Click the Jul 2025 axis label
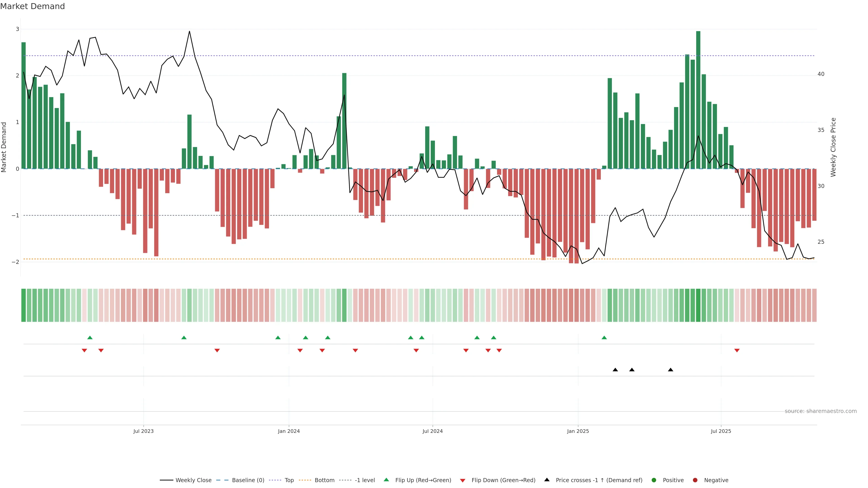 721,431
